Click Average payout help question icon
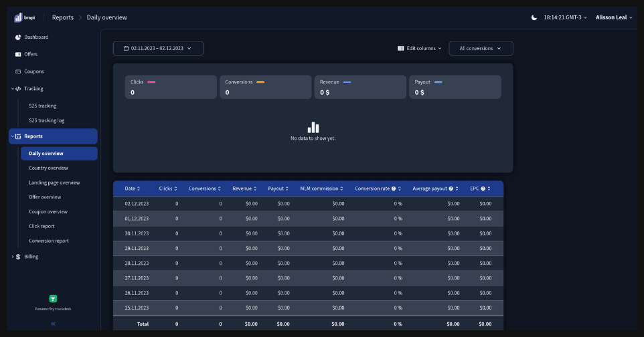This screenshot has height=337, width=644. tap(451, 189)
